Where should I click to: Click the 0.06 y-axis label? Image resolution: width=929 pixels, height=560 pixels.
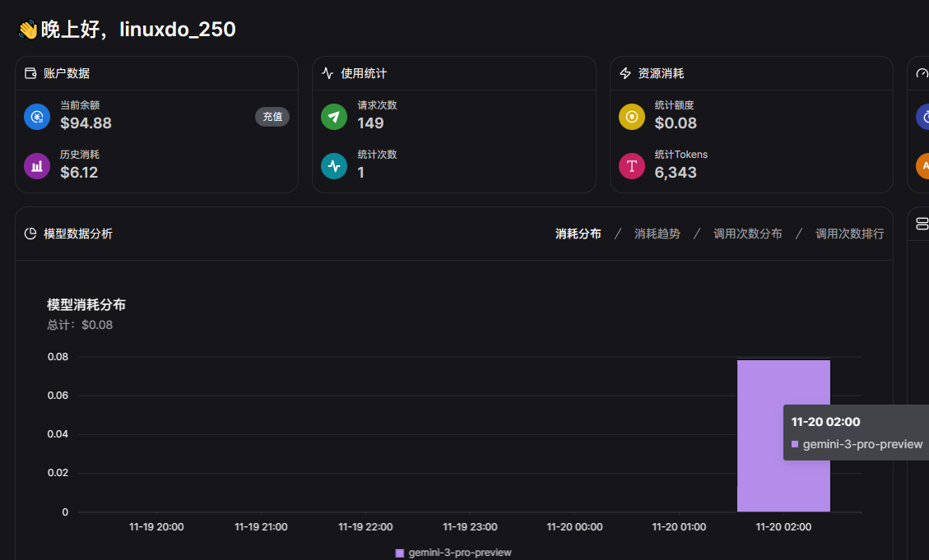(58, 396)
